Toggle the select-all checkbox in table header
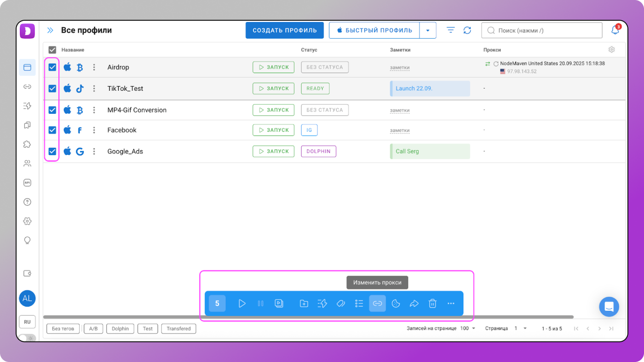Screen dimensions: 644x362 pyautogui.click(x=52, y=50)
